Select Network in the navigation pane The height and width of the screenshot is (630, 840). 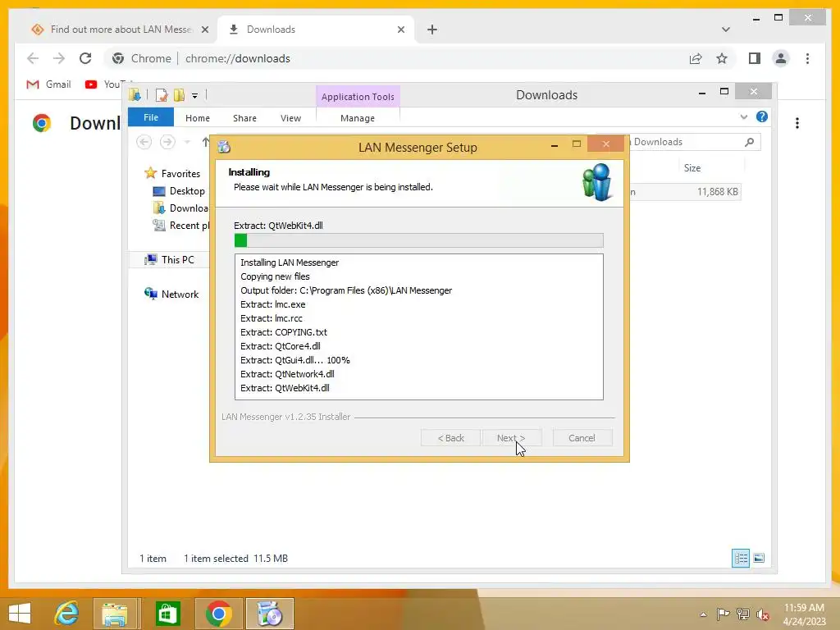click(171, 294)
